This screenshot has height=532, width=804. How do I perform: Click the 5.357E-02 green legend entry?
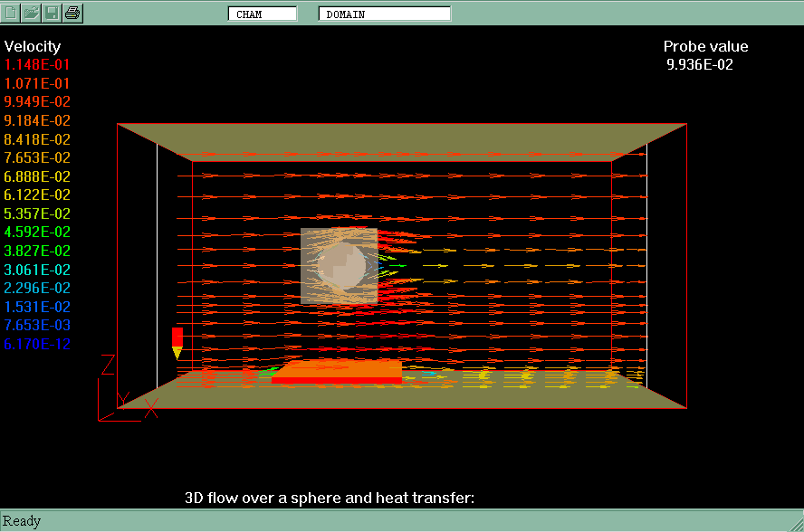[37, 214]
